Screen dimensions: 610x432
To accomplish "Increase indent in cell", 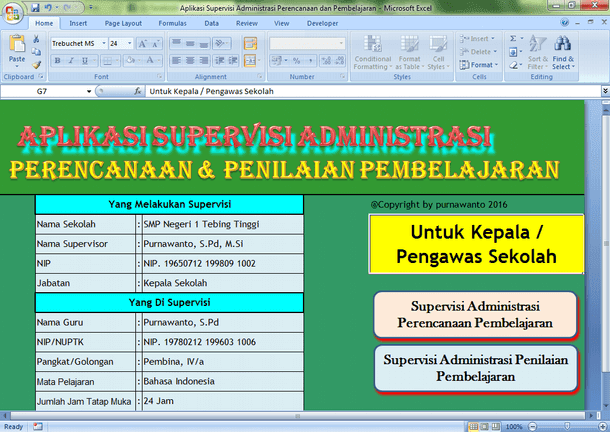I will (x=233, y=60).
